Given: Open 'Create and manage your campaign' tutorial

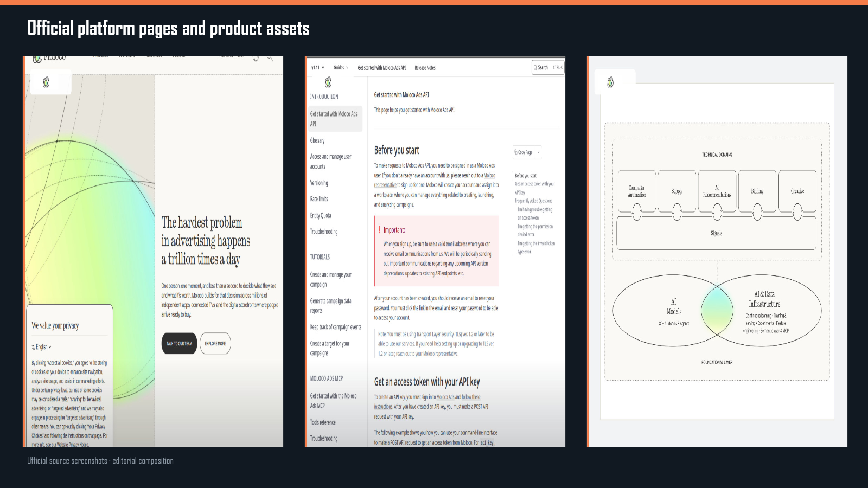Looking at the screenshot, I should click(331, 279).
